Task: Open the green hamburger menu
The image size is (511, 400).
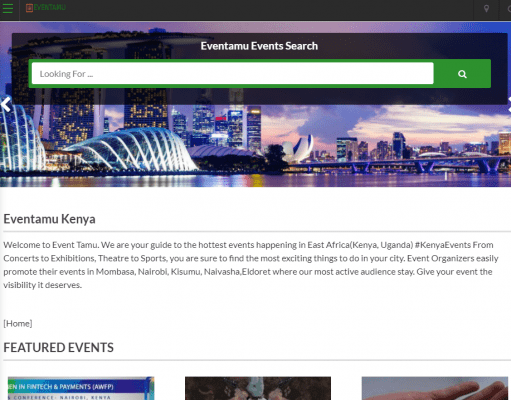Action: tap(7, 8)
